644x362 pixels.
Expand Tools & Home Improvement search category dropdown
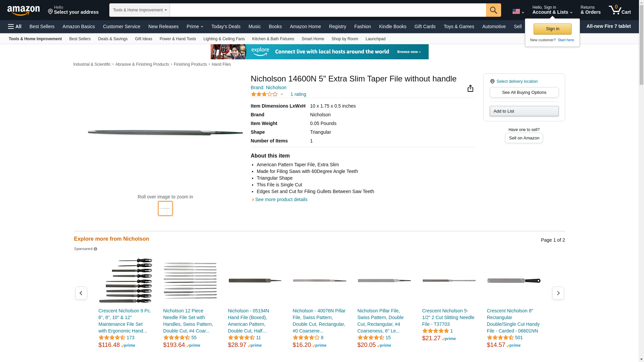(140, 10)
